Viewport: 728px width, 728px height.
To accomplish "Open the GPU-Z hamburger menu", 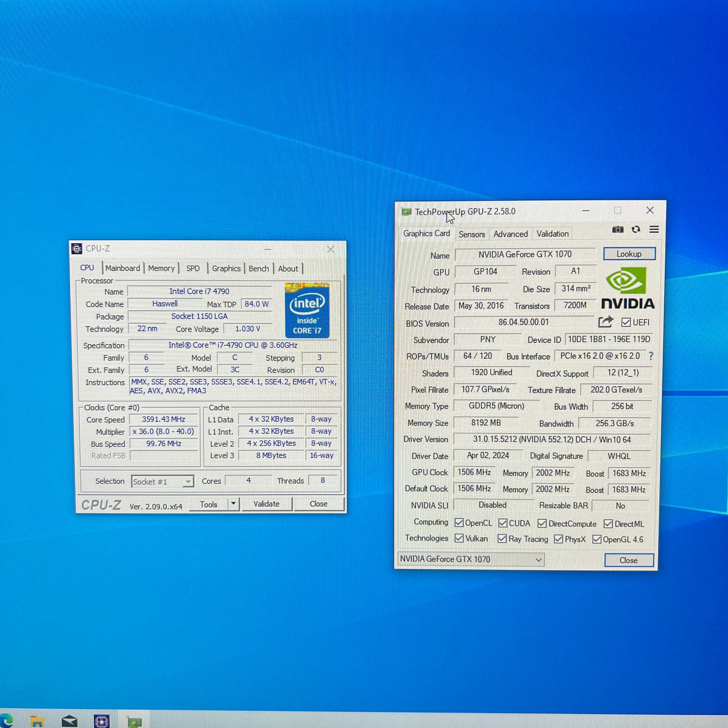I will pos(654,229).
